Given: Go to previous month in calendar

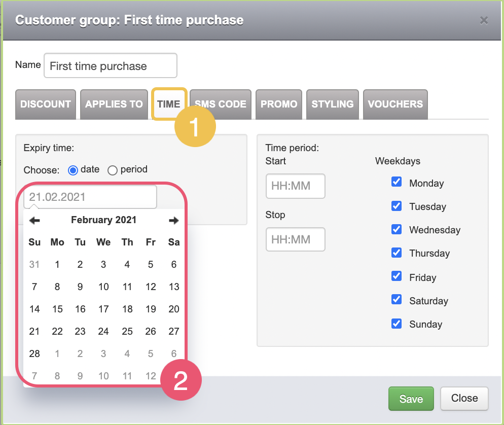Looking at the screenshot, I should (34, 221).
